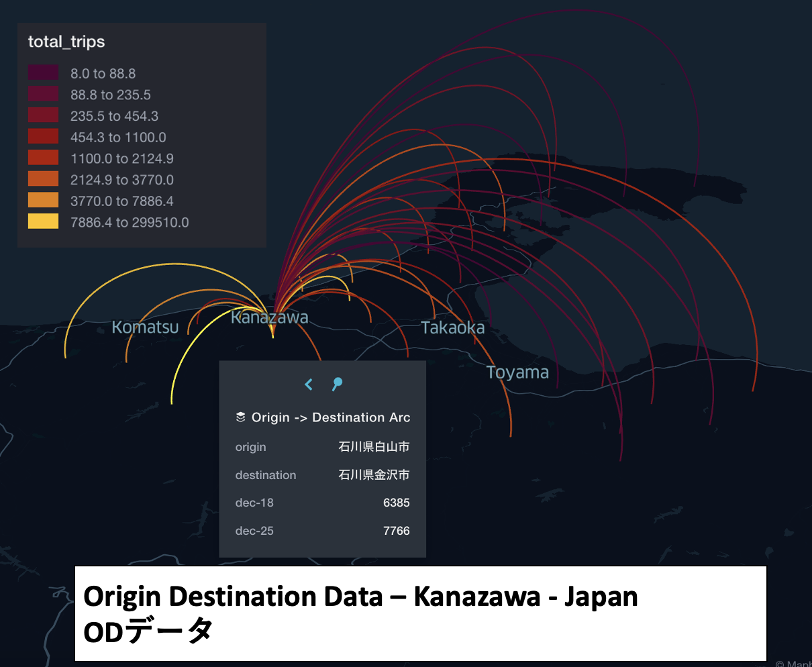Click the '3770.0 to 7886.4' legend swatch
This screenshot has height=667, width=812.
pyautogui.click(x=44, y=201)
